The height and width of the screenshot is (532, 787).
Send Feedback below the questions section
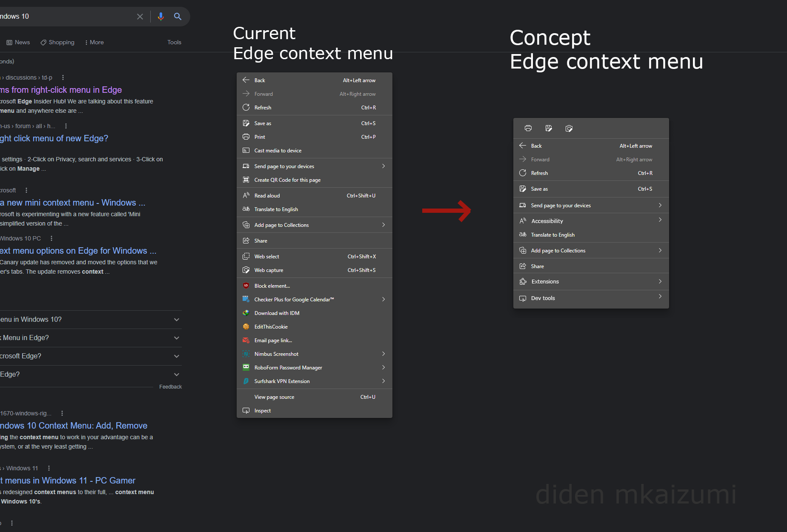tap(170, 386)
